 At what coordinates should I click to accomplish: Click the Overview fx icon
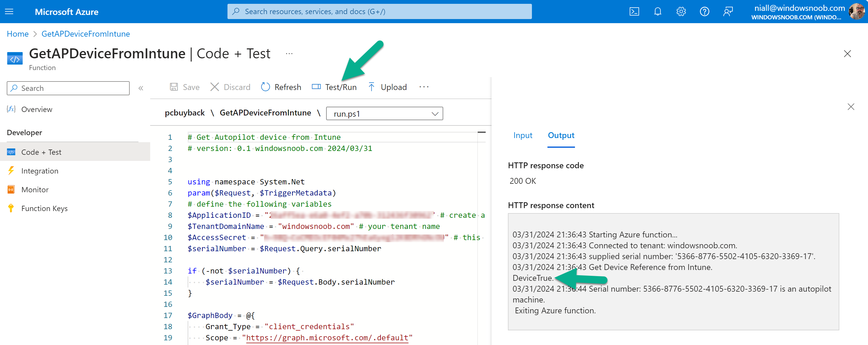(x=11, y=109)
